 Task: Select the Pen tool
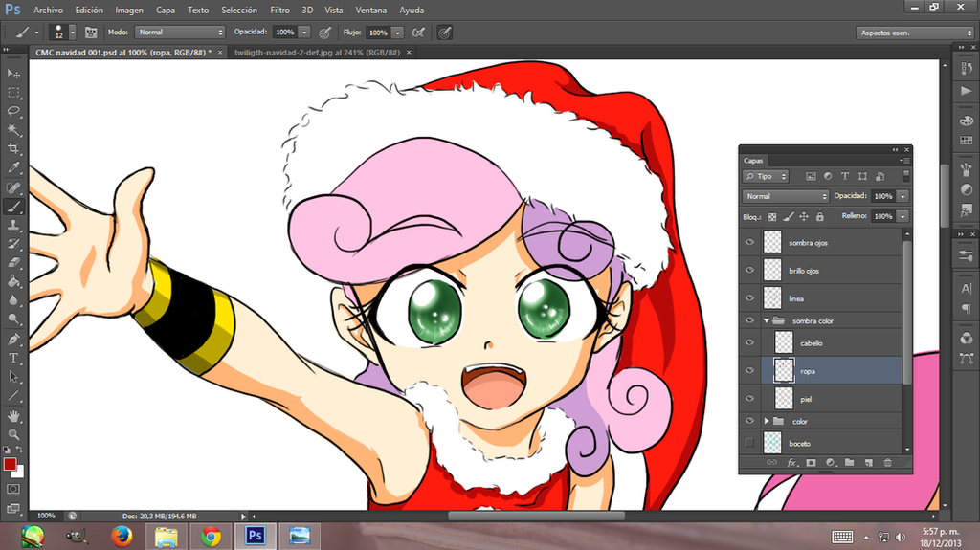(x=13, y=340)
